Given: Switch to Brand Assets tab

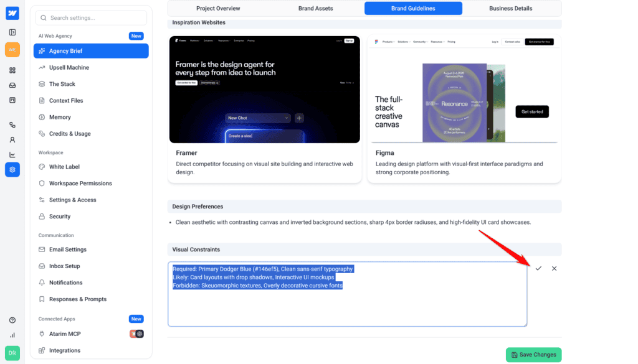Looking at the screenshot, I should point(316,8).
